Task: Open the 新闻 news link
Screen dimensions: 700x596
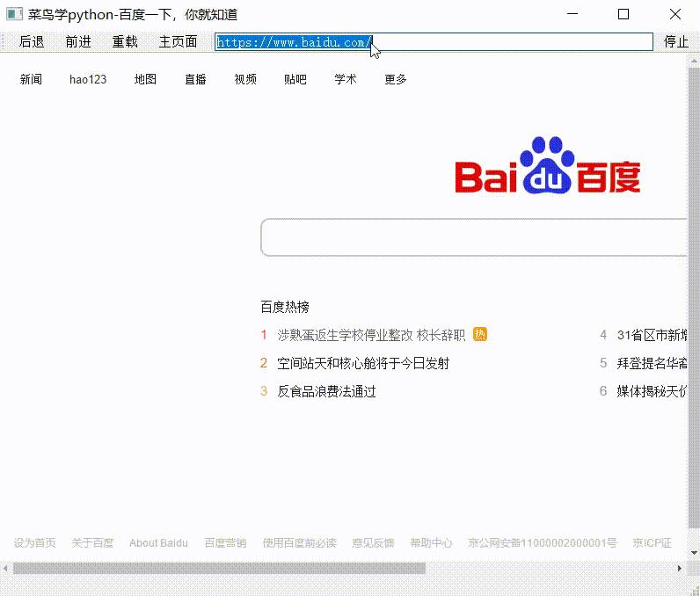Action: (31, 79)
